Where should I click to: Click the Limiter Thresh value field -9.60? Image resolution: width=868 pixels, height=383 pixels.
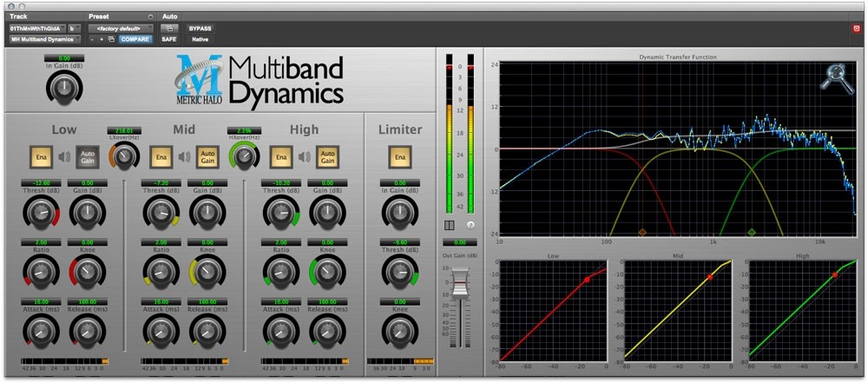399,242
